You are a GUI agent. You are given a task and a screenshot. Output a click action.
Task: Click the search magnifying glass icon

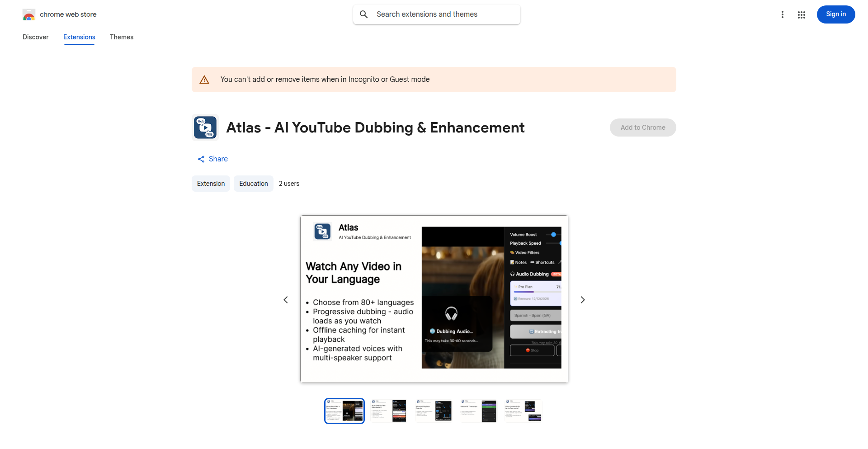click(x=363, y=14)
